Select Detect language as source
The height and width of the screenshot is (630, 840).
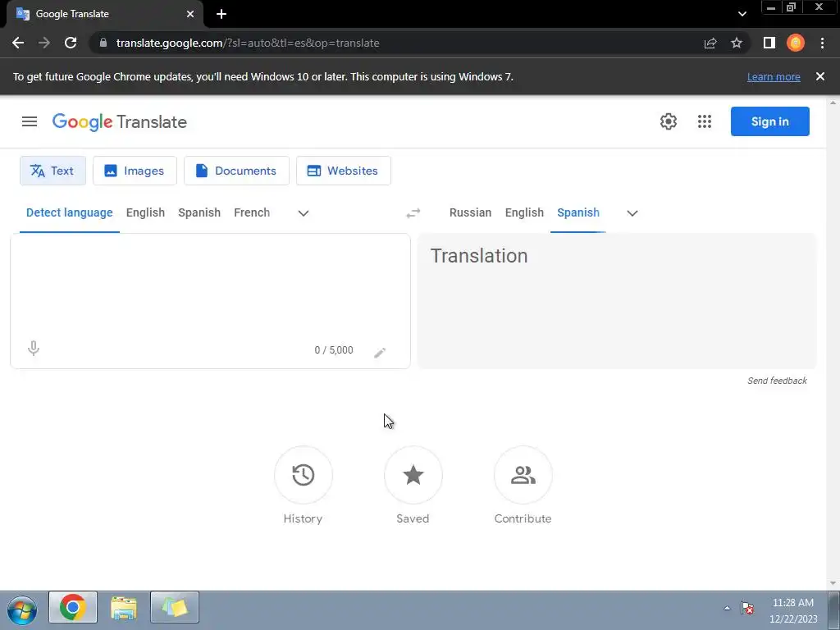tap(70, 212)
